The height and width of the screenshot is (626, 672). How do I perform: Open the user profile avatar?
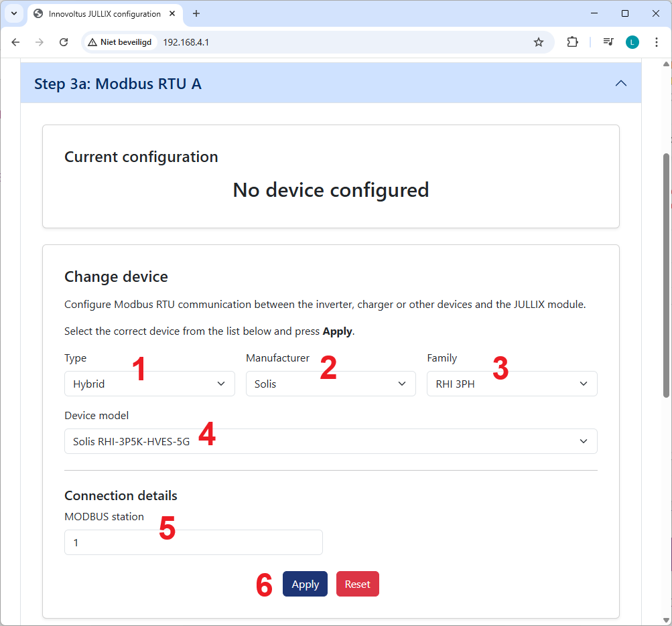[632, 42]
